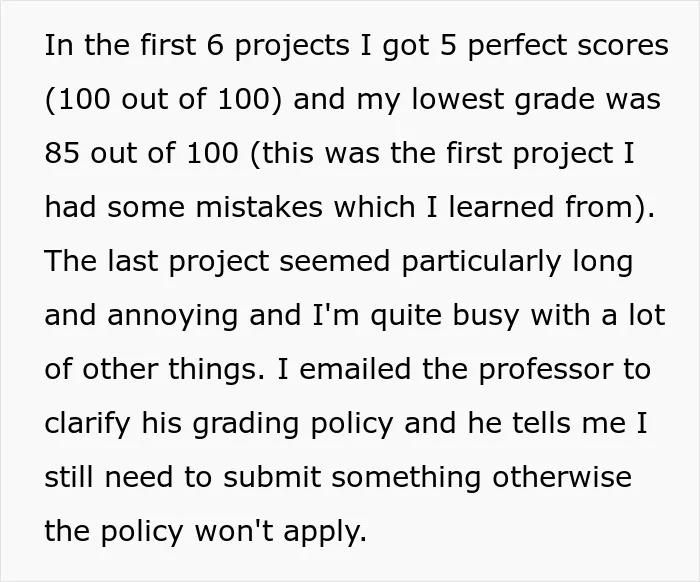Image resolution: width=700 pixels, height=582 pixels.
Task: Click the words "other things"
Action: [x=170, y=370]
